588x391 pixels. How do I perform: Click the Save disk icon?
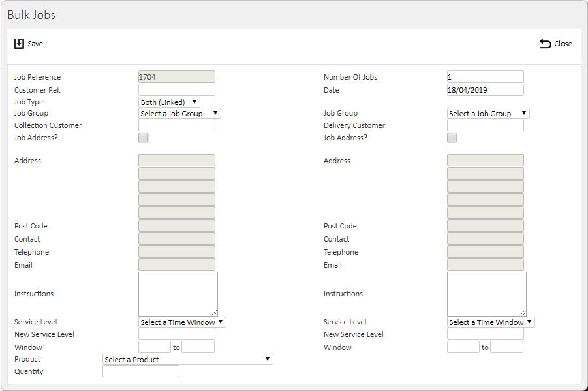19,44
